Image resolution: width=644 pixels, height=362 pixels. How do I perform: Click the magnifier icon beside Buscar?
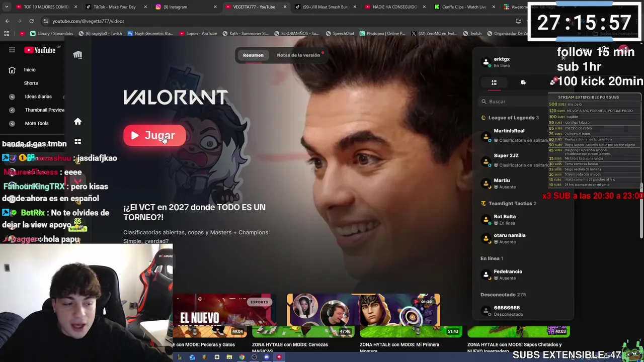point(484,102)
